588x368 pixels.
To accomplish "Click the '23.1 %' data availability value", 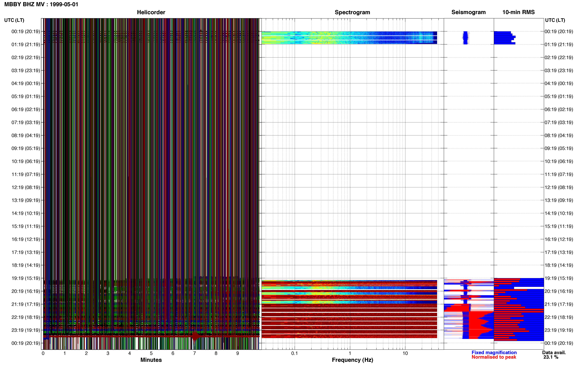I will click(x=551, y=357).
